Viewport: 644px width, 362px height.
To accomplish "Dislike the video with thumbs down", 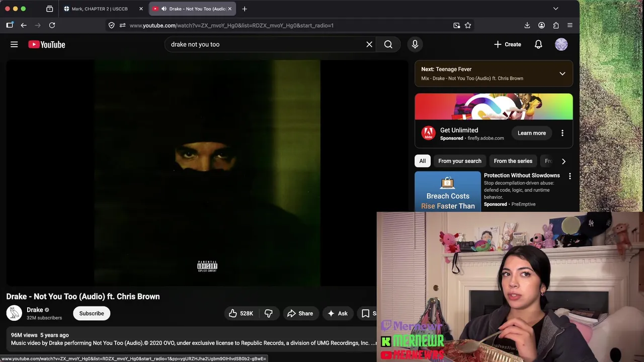I will tap(269, 313).
